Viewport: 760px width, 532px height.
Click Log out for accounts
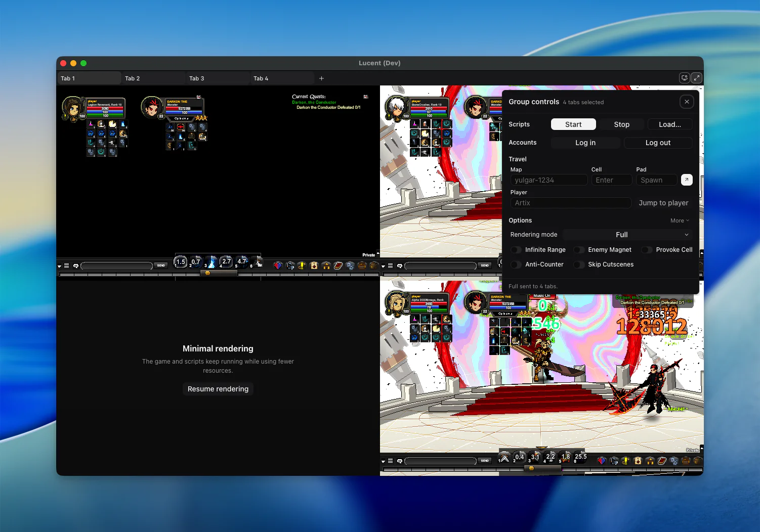[658, 143]
